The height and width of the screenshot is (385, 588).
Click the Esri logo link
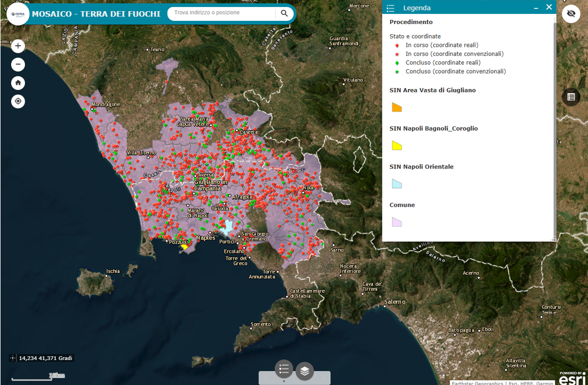571,379
